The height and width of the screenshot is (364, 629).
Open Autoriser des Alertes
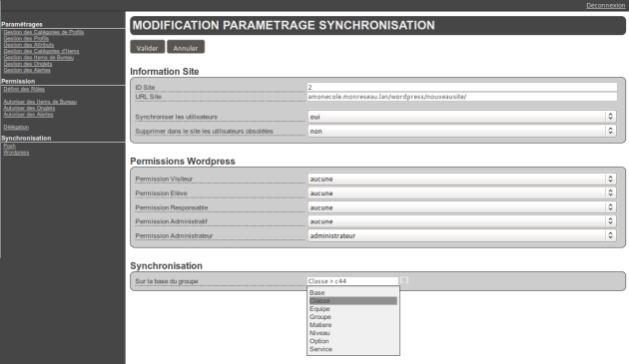(28, 115)
